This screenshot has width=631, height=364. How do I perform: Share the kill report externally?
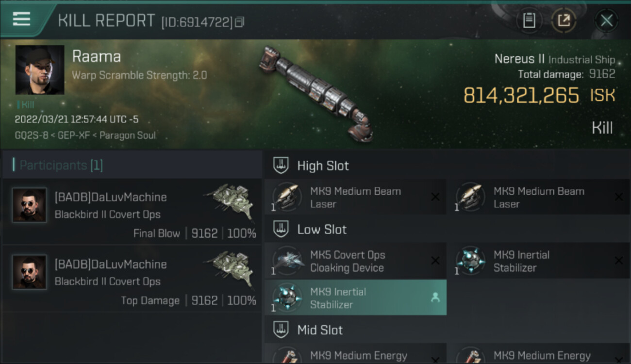pyautogui.click(x=564, y=21)
